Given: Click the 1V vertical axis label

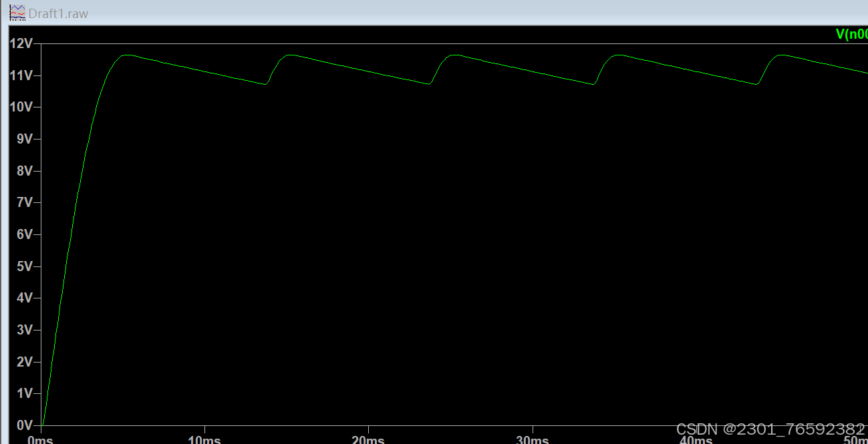Looking at the screenshot, I should [x=24, y=393].
